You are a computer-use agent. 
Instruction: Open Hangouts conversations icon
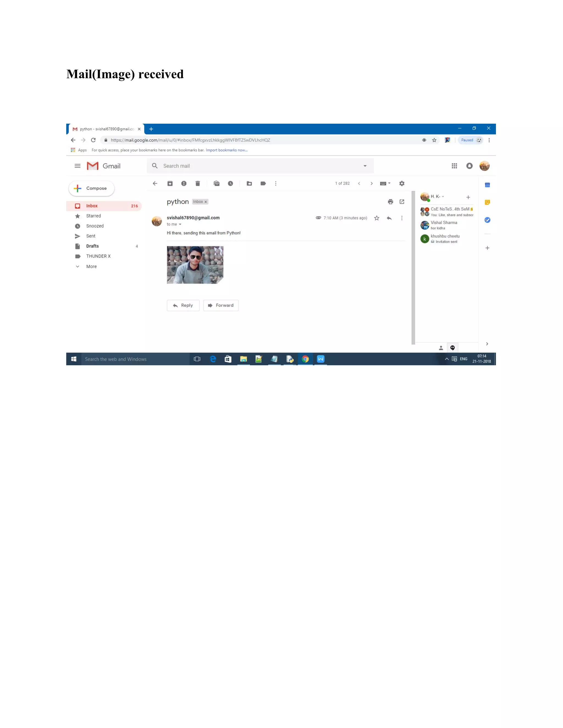[452, 348]
